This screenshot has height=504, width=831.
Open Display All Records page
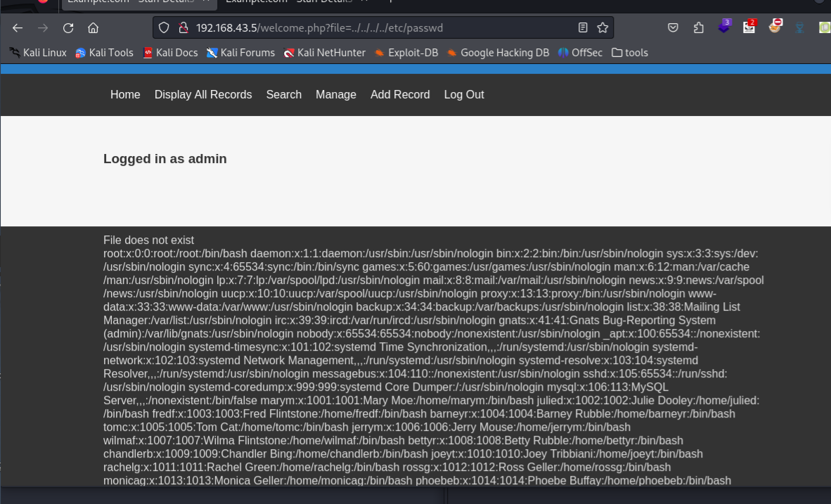click(203, 94)
